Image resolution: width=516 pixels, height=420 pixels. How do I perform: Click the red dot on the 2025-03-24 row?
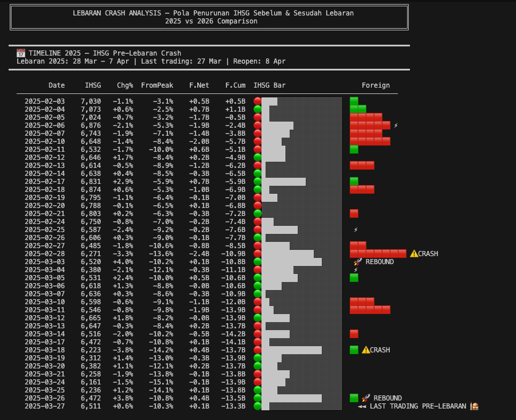[257, 382]
